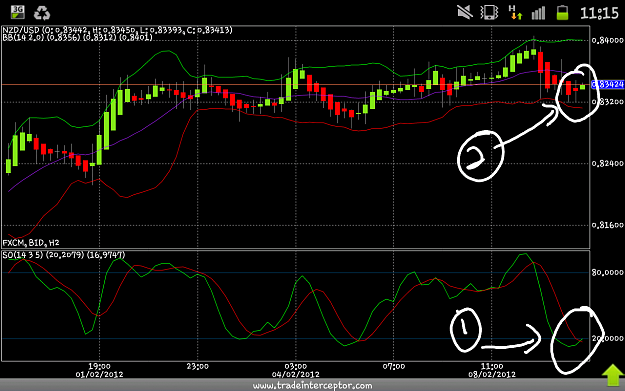Click the 0.83200 price axis label
This screenshot has width=625, height=391.
click(607, 102)
